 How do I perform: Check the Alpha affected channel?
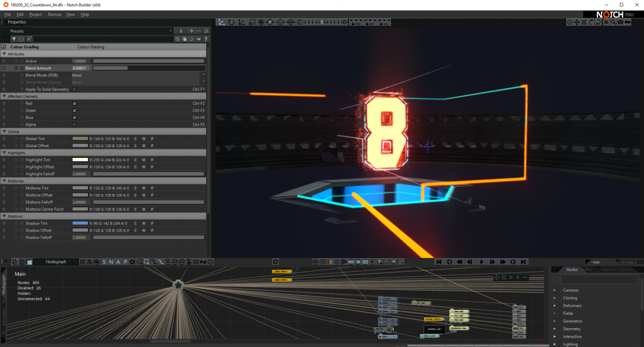click(75, 124)
